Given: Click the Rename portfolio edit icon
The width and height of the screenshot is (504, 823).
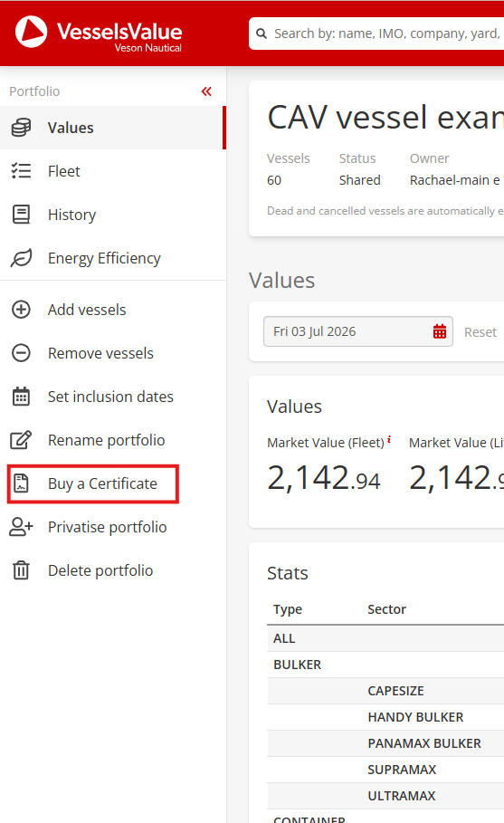Looking at the screenshot, I should pyautogui.click(x=21, y=440).
